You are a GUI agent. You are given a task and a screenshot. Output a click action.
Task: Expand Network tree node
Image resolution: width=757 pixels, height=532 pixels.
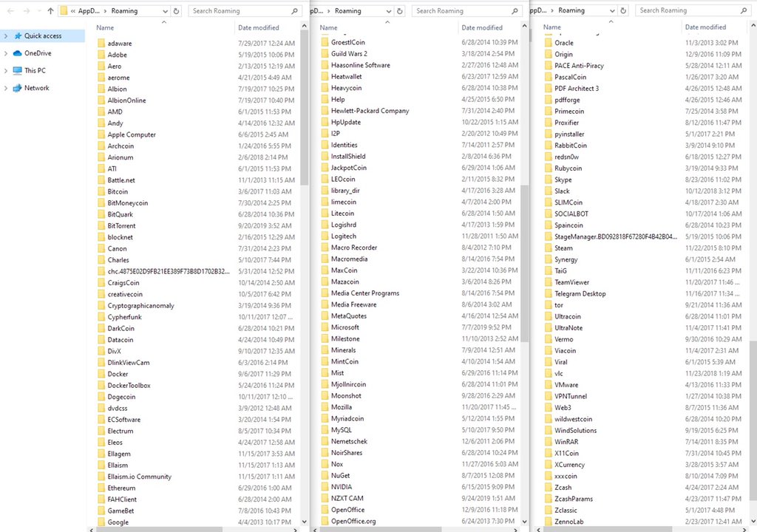6,88
